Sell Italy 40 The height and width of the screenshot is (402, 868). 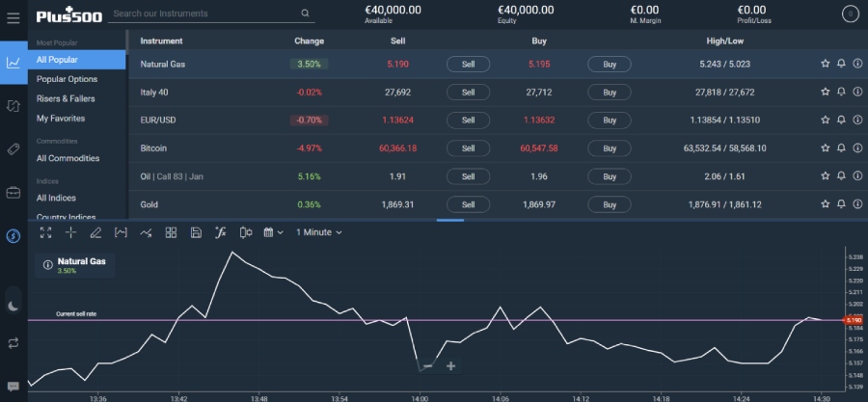click(x=469, y=93)
